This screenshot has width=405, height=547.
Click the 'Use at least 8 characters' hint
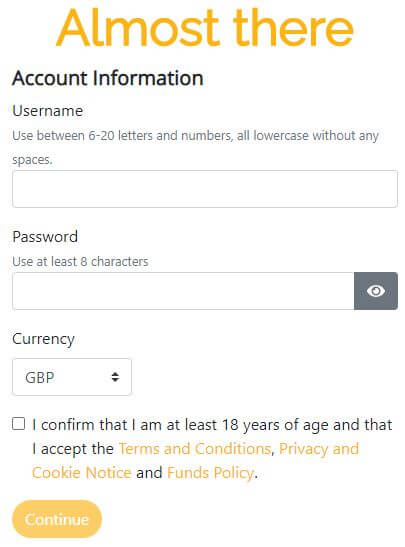click(80, 261)
